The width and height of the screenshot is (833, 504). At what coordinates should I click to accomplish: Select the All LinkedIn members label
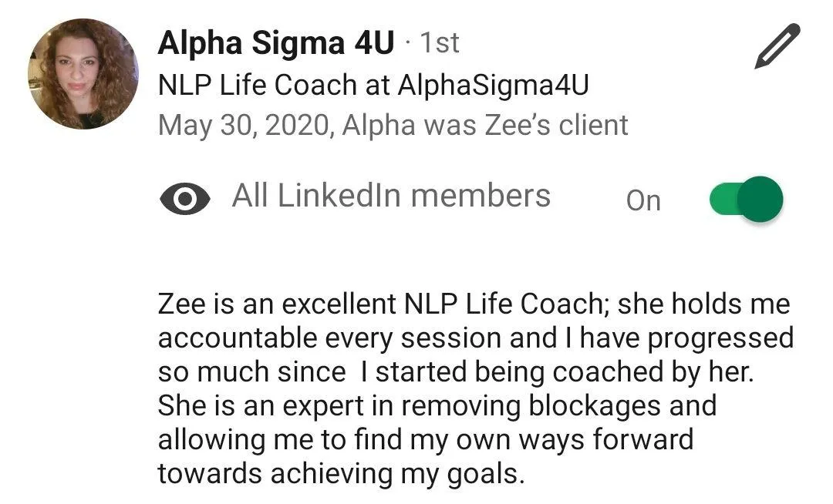pos(391,195)
